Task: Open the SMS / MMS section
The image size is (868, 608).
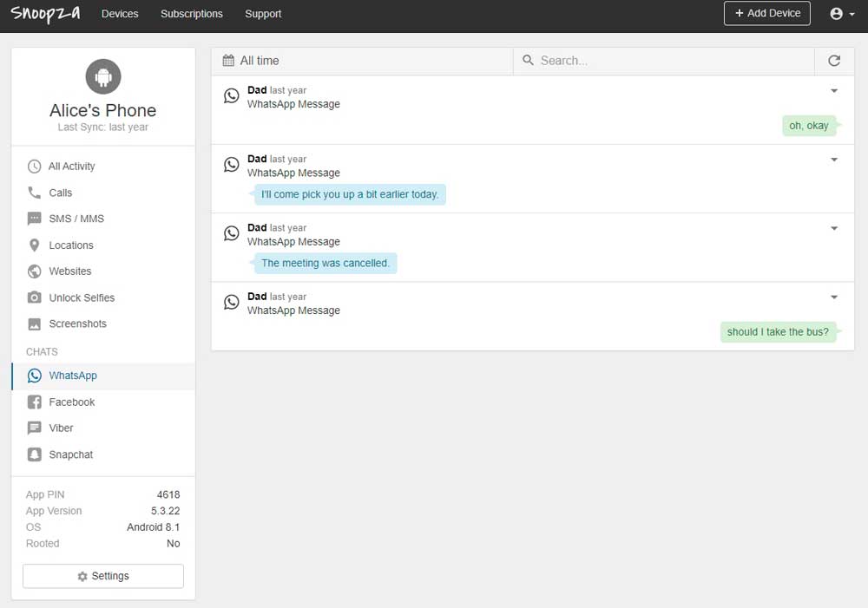Action: (x=103, y=219)
